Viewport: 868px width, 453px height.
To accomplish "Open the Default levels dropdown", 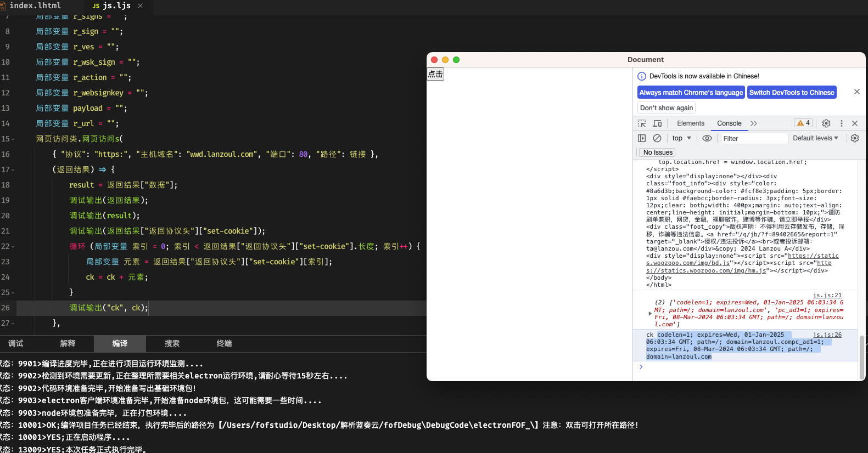I will [x=816, y=138].
